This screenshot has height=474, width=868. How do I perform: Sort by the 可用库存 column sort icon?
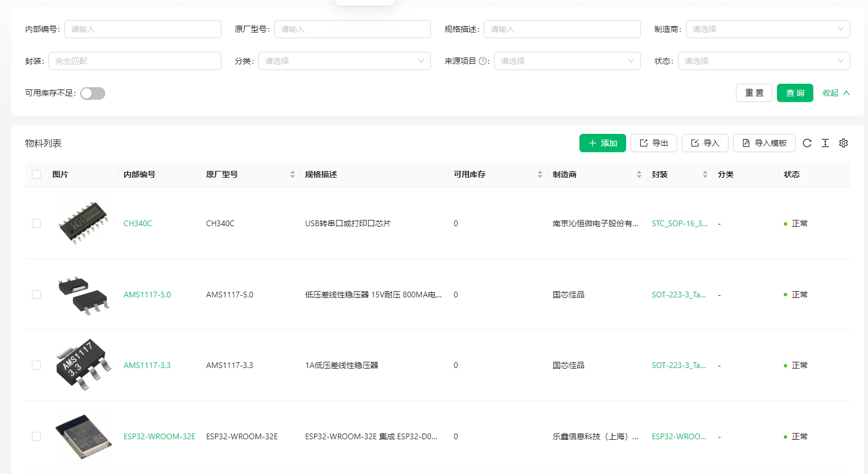(540, 174)
